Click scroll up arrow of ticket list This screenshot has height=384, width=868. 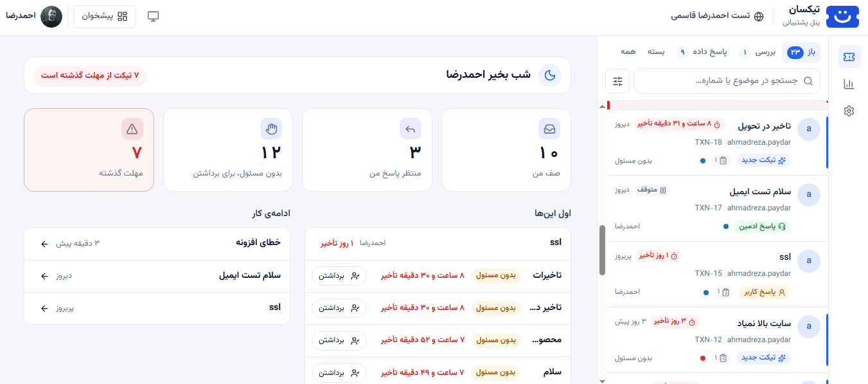[x=602, y=106]
